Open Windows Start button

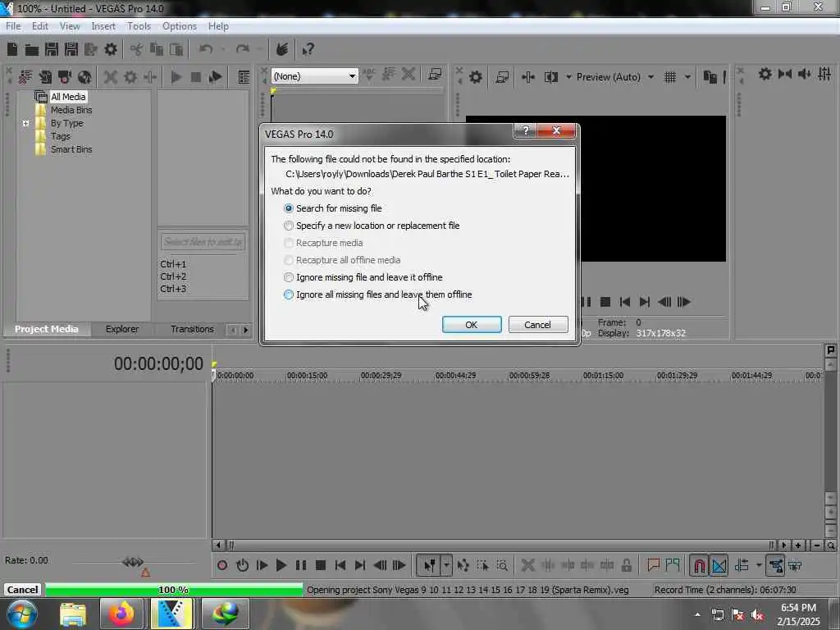(21, 614)
